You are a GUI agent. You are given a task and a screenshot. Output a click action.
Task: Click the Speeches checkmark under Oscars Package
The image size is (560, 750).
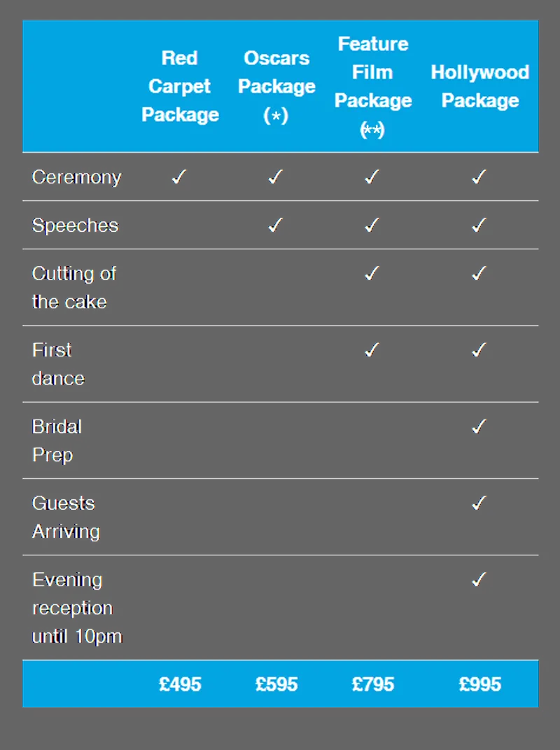276,225
